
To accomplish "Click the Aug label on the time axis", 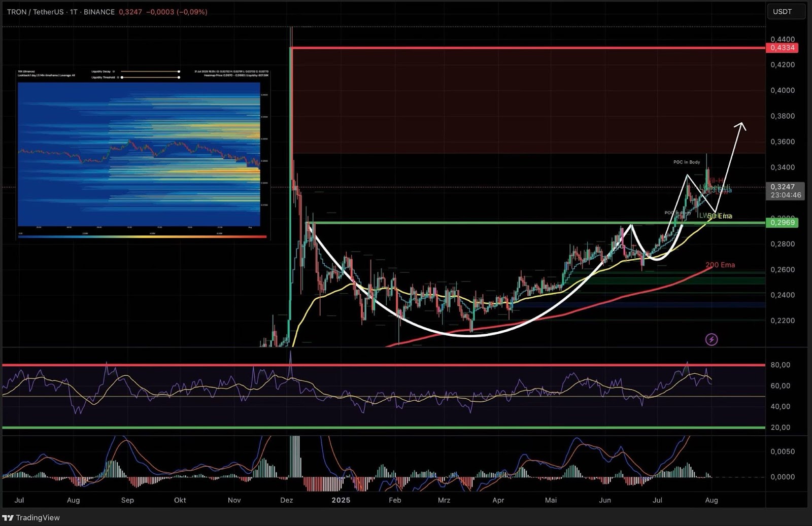I will coord(712,500).
